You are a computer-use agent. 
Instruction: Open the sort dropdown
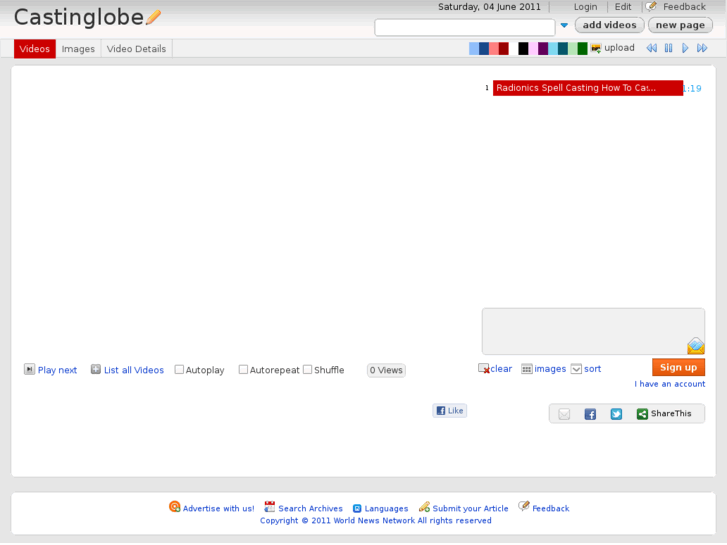coord(576,369)
